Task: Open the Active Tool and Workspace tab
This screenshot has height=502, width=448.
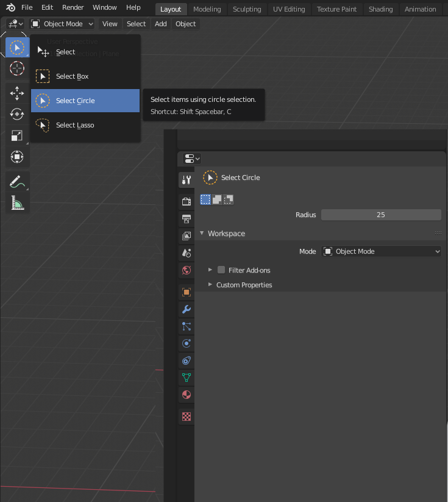Action: [x=187, y=179]
